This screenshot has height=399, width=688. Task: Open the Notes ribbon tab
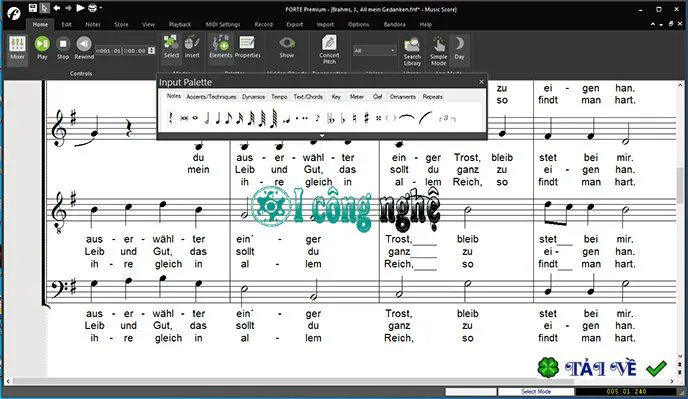[93, 25]
